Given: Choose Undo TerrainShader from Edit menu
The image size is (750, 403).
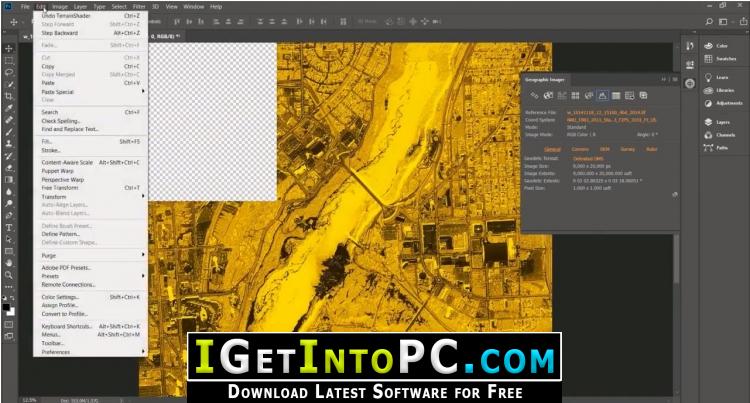Looking at the screenshot, I should coord(91,16).
